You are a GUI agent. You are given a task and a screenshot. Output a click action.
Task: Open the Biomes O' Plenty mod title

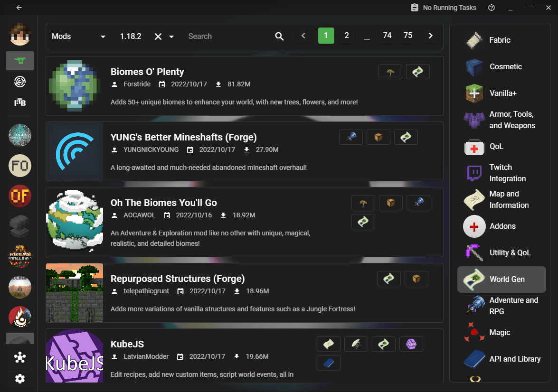tap(147, 72)
